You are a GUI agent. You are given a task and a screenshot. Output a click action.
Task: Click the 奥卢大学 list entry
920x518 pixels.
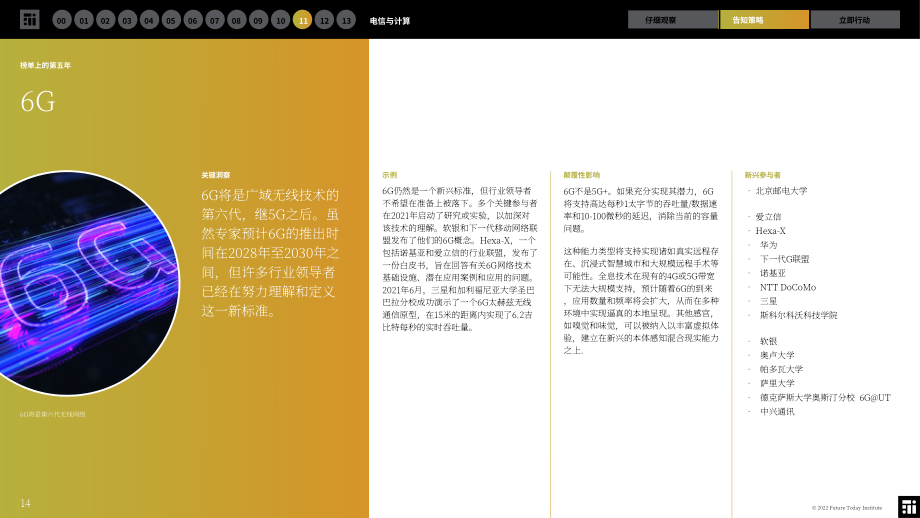tap(777, 355)
